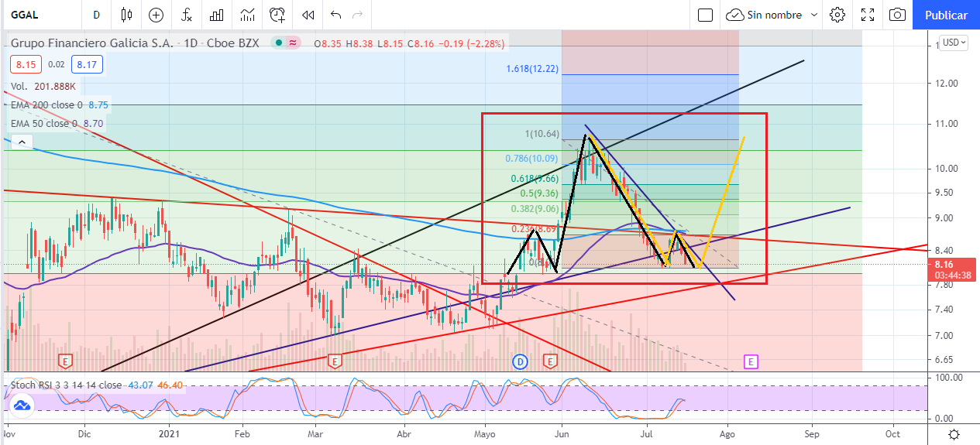Click the Publicar button

(x=946, y=15)
